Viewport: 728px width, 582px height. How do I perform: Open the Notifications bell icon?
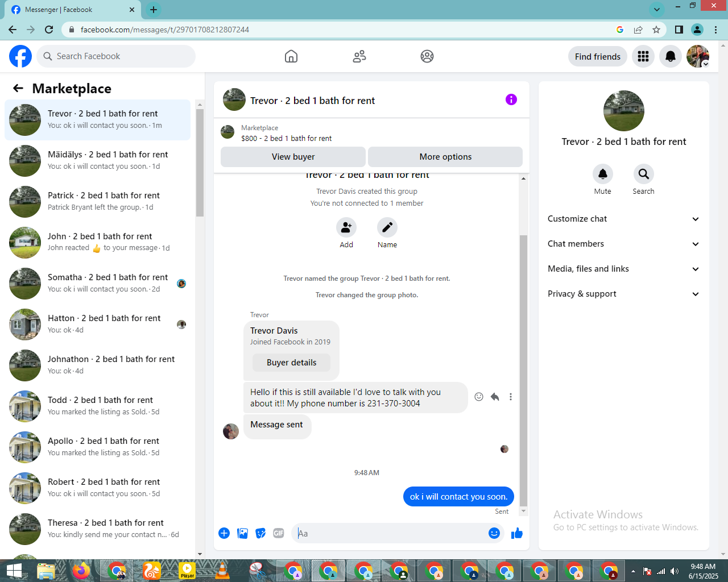(671, 56)
